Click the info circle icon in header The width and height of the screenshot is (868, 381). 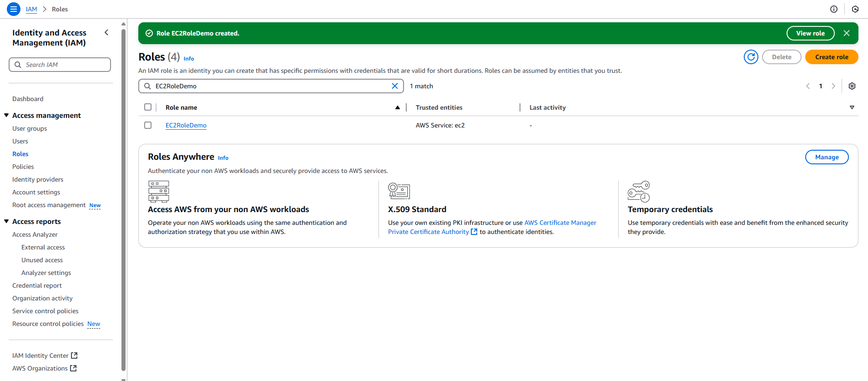click(833, 9)
